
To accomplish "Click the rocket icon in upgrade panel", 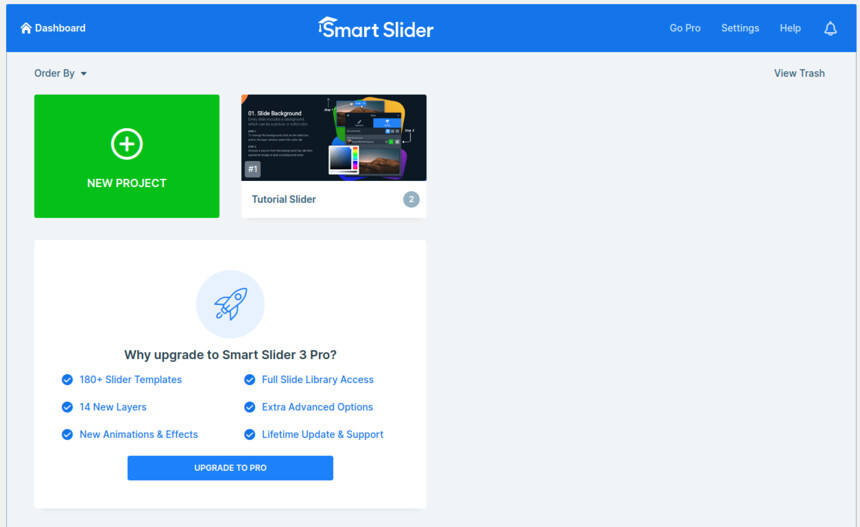I will [x=230, y=304].
